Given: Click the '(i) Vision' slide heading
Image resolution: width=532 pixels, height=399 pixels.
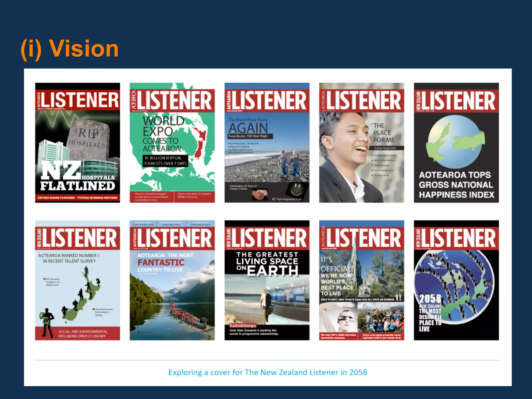Looking at the screenshot, I should (x=70, y=49).
